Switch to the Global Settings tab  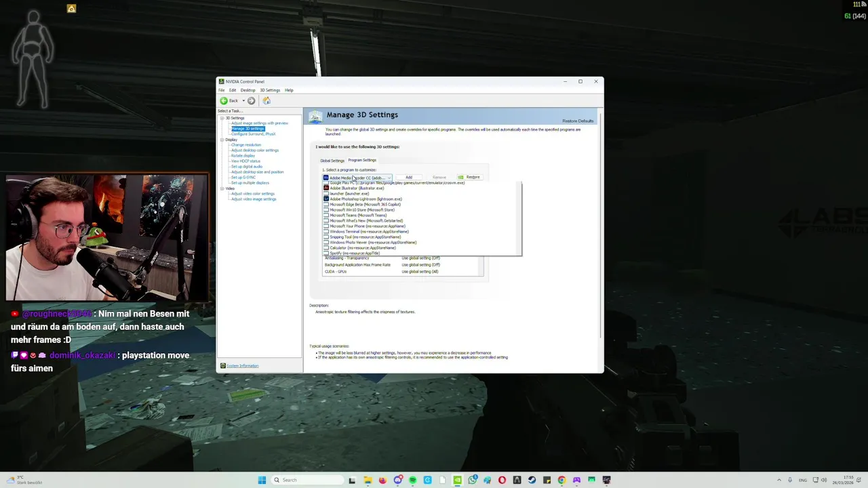pos(332,161)
